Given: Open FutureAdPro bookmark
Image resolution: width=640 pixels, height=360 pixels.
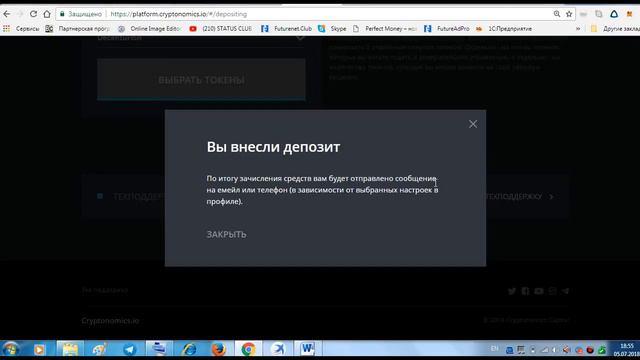Looking at the screenshot, I should click(x=447, y=29).
